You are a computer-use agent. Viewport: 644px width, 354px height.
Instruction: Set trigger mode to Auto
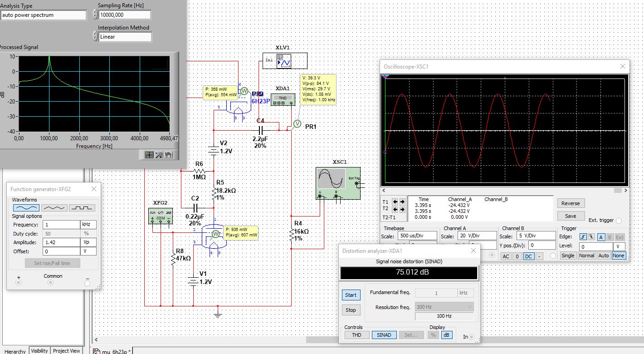tap(603, 256)
